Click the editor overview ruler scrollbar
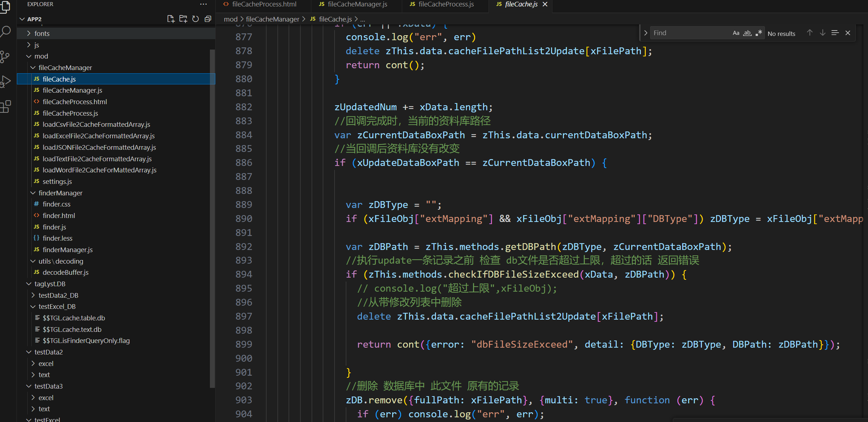Screen dimensions: 868x422 pos(865,223)
